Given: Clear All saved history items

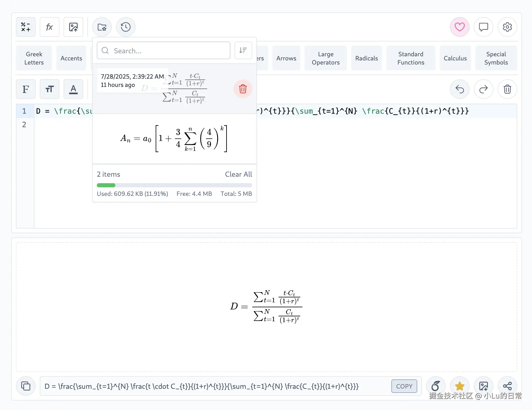Looking at the screenshot, I should pyautogui.click(x=238, y=174).
